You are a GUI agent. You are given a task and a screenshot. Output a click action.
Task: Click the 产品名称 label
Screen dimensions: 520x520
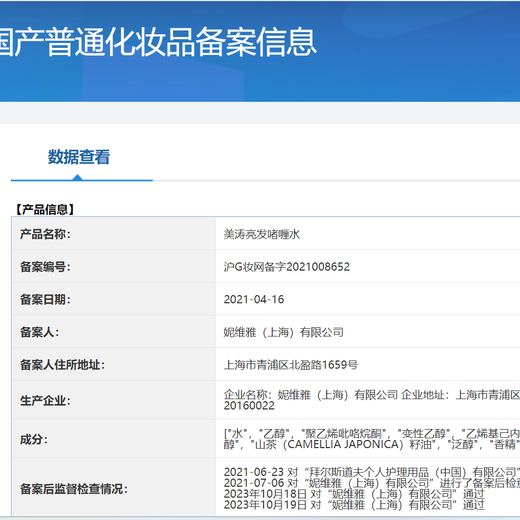pos(45,234)
